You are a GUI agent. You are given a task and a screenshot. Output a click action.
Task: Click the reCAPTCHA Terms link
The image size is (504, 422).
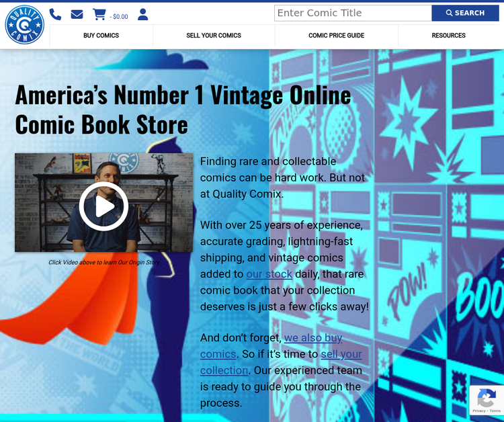pyautogui.click(x=494, y=411)
